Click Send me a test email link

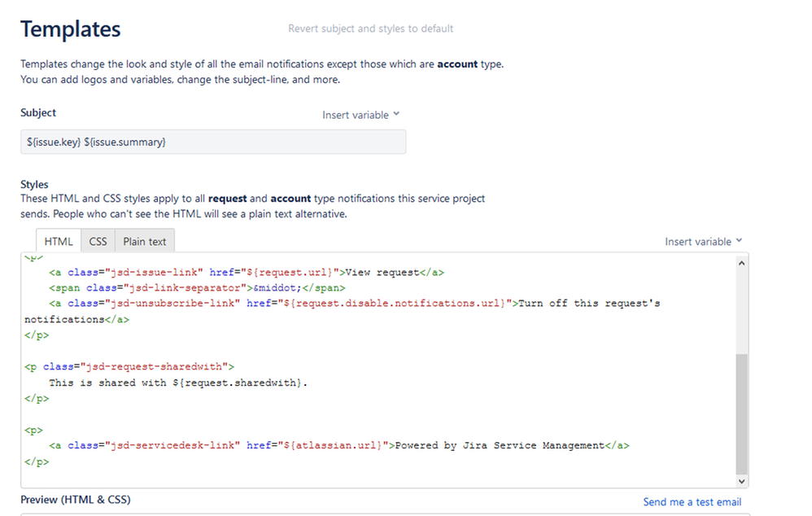692,502
